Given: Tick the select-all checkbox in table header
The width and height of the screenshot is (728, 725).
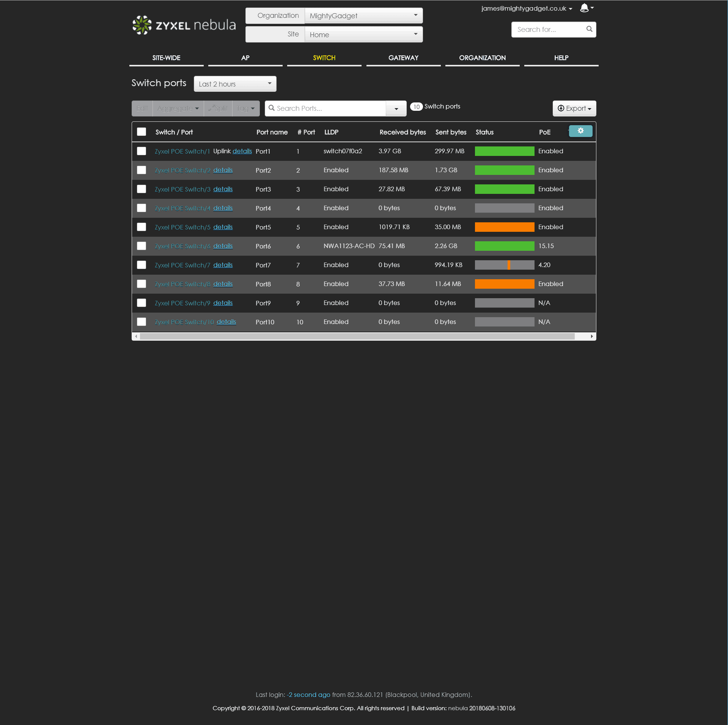Looking at the screenshot, I should pos(142,132).
